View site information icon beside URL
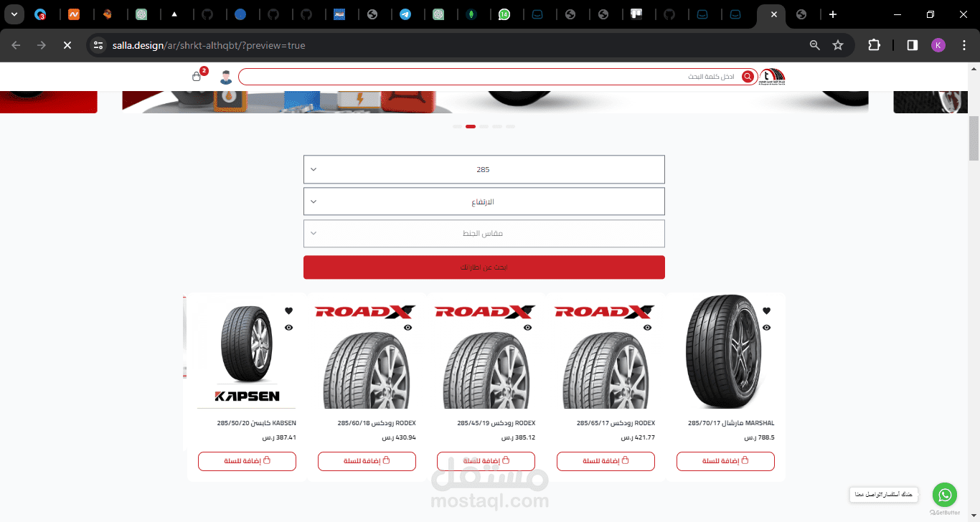Image resolution: width=980 pixels, height=522 pixels. pyautogui.click(x=99, y=45)
